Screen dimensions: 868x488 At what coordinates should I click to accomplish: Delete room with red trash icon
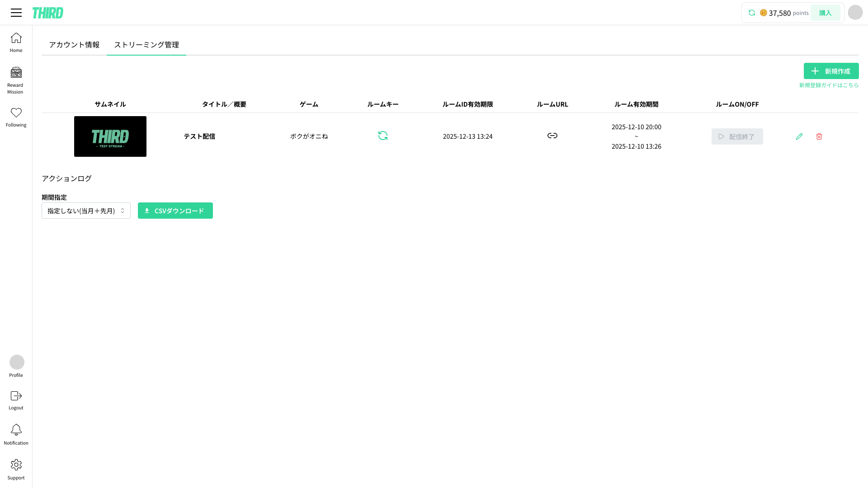(x=819, y=136)
